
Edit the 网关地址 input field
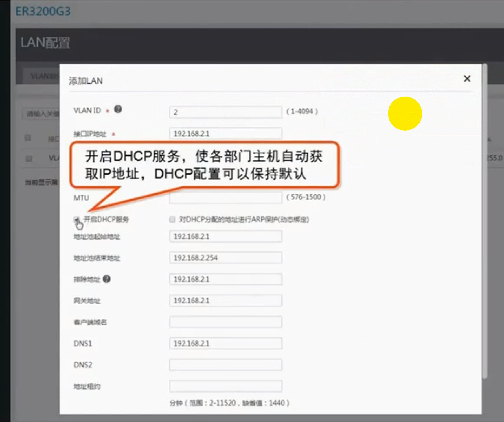pyautogui.click(x=225, y=301)
